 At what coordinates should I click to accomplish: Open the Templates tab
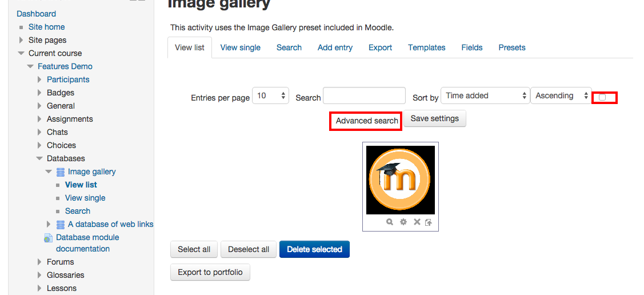pos(426,47)
